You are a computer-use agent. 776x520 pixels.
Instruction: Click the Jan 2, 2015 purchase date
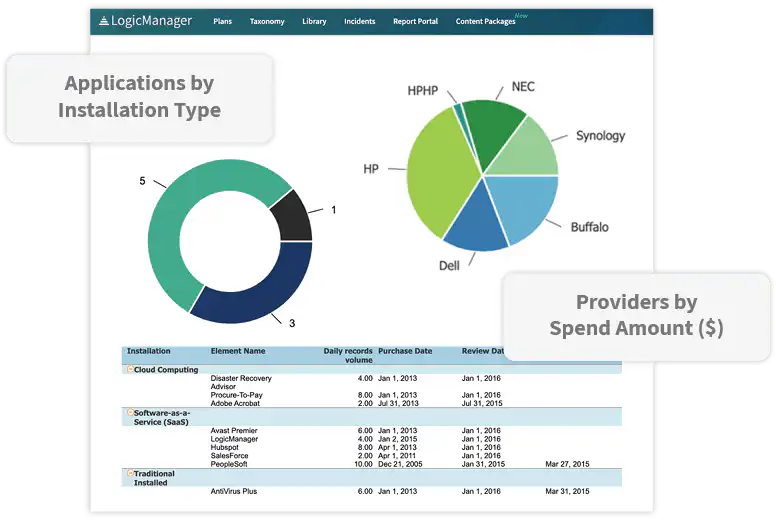(x=397, y=439)
